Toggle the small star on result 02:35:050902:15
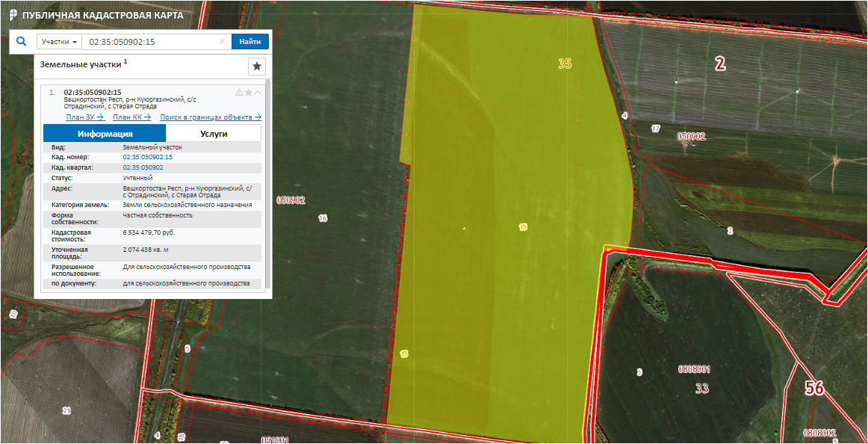This screenshot has width=868, height=444. (249, 93)
